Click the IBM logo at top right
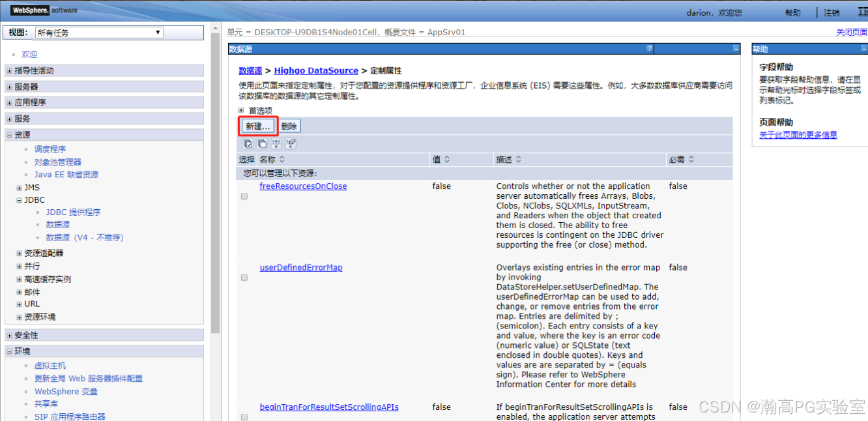868x421 pixels. tap(861, 12)
